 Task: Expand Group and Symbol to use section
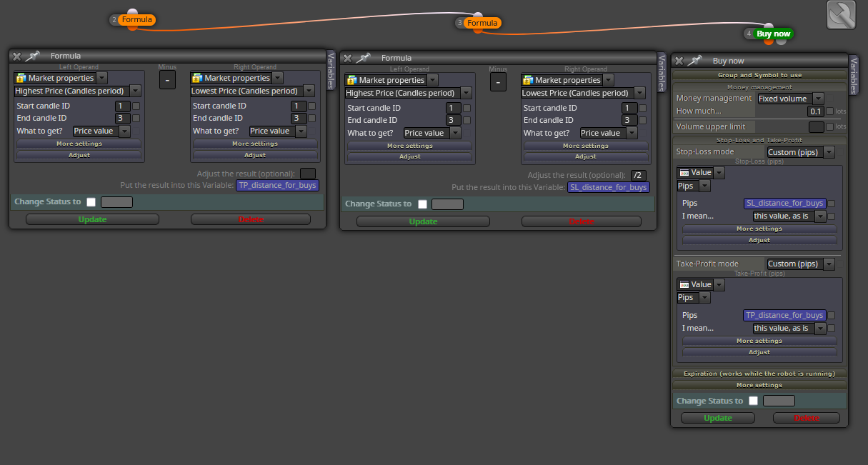[x=759, y=74]
